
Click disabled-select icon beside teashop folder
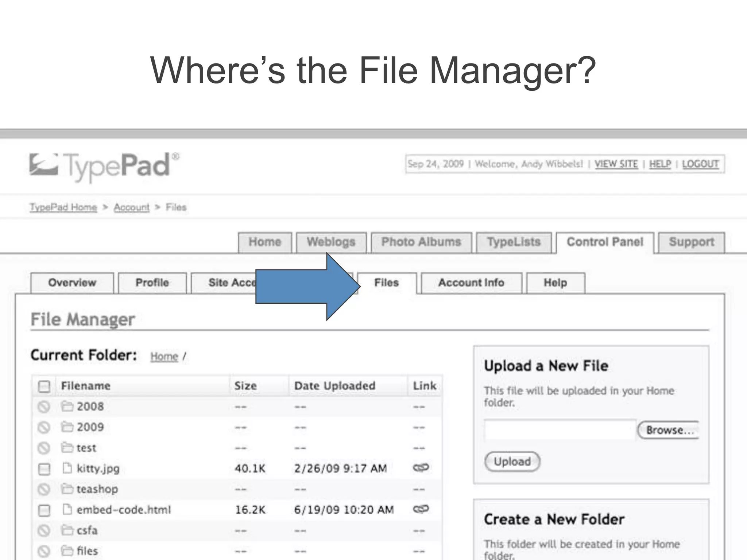click(44, 489)
